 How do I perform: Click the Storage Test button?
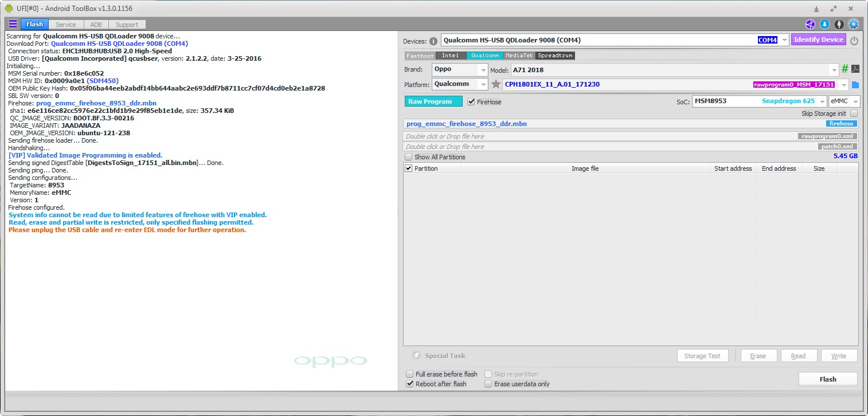point(702,356)
